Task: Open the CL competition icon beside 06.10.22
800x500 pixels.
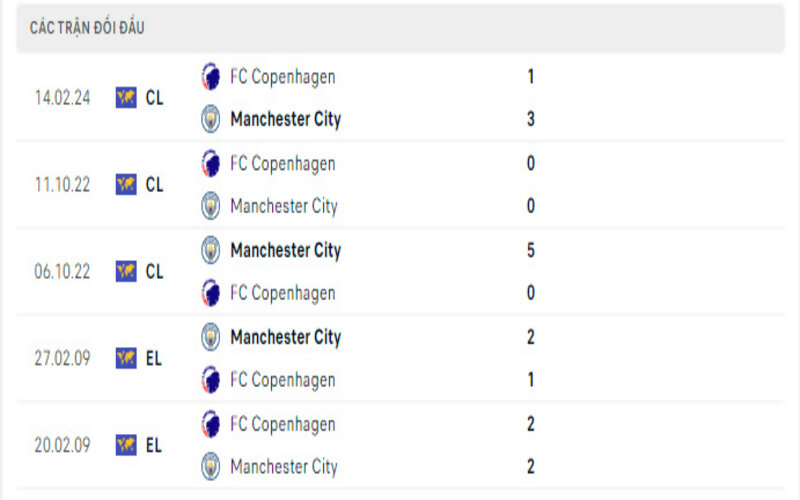Action: (x=126, y=271)
